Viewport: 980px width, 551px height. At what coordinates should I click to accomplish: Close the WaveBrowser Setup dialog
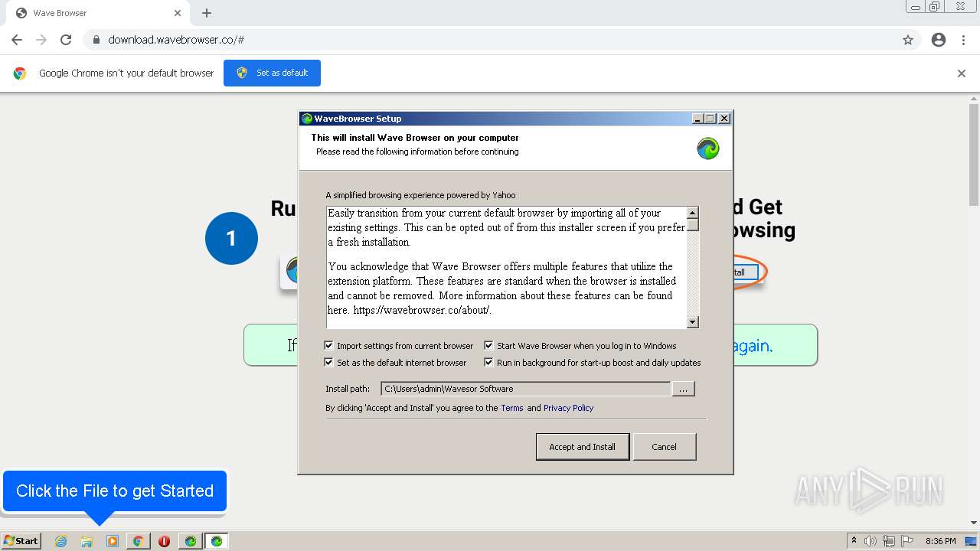[x=724, y=119]
